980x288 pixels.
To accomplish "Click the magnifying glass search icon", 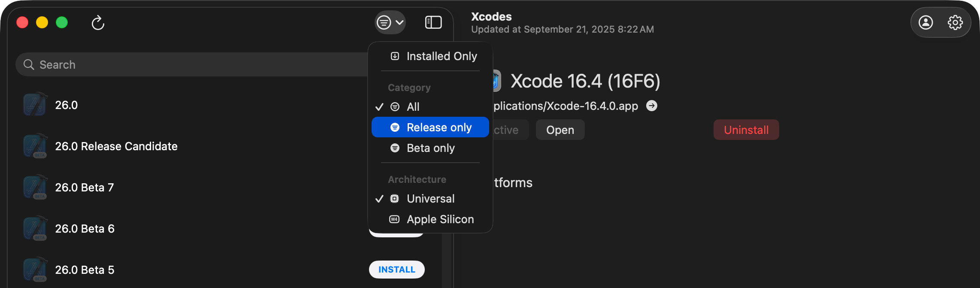I will coord(29,65).
